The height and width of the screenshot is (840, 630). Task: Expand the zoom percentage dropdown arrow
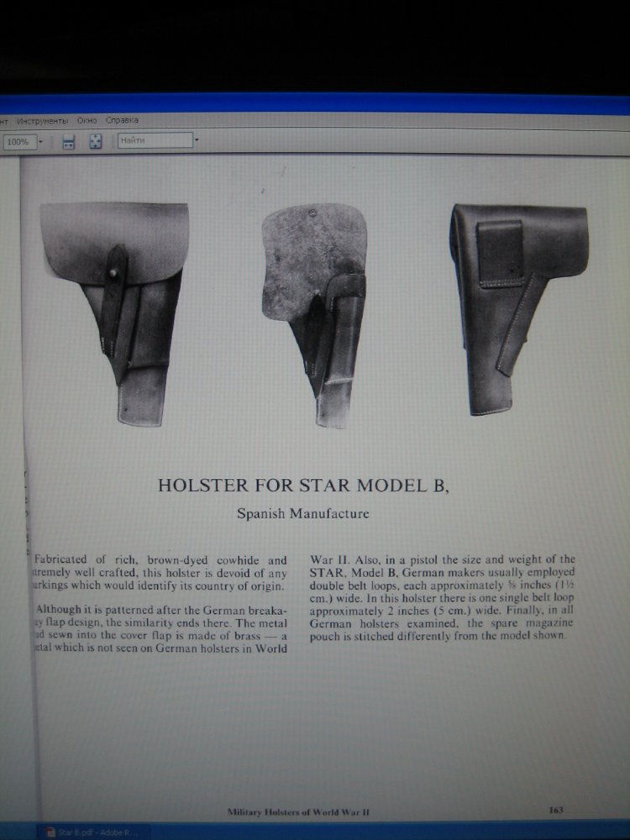(x=40, y=142)
